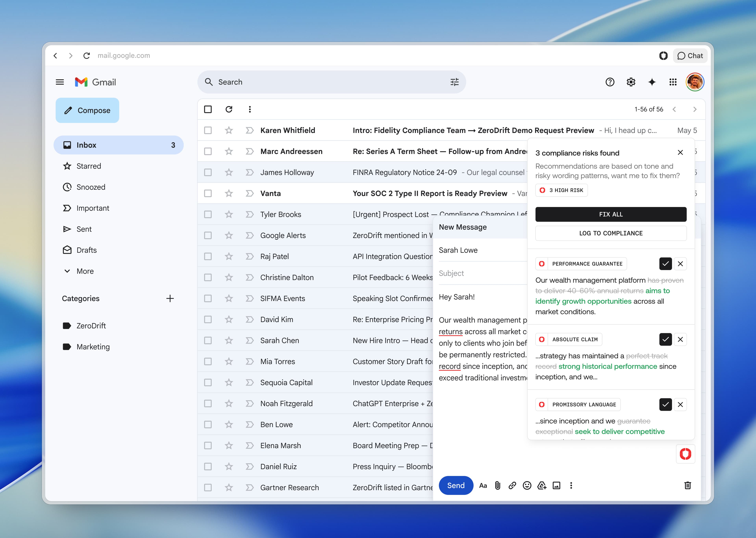
Task: Attach a file with the paperclip icon
Action: point(498,486)
